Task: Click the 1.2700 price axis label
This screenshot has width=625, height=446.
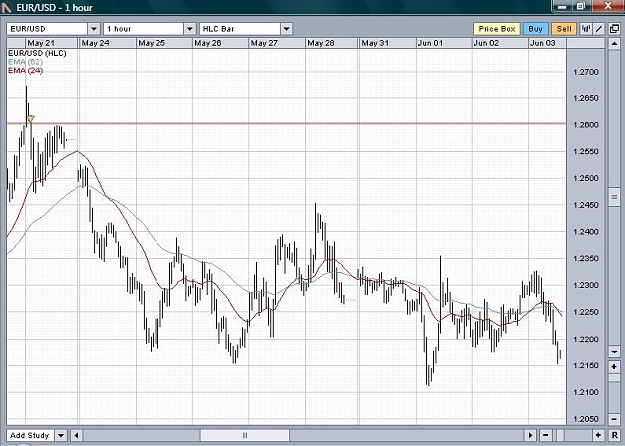Action: click(x=586, y=72)
